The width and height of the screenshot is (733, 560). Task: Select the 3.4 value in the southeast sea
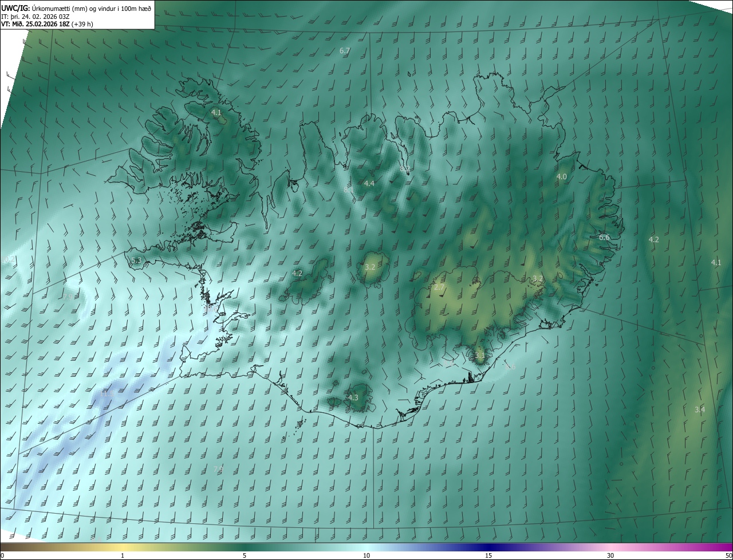(700, 409)
